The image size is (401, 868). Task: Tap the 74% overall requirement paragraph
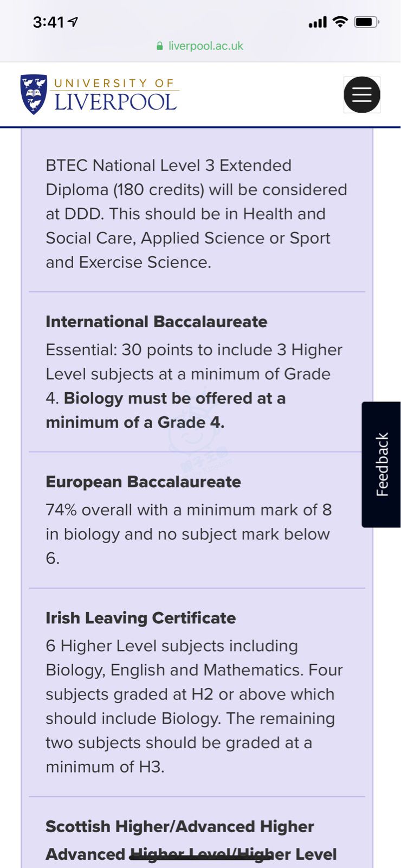189,534
